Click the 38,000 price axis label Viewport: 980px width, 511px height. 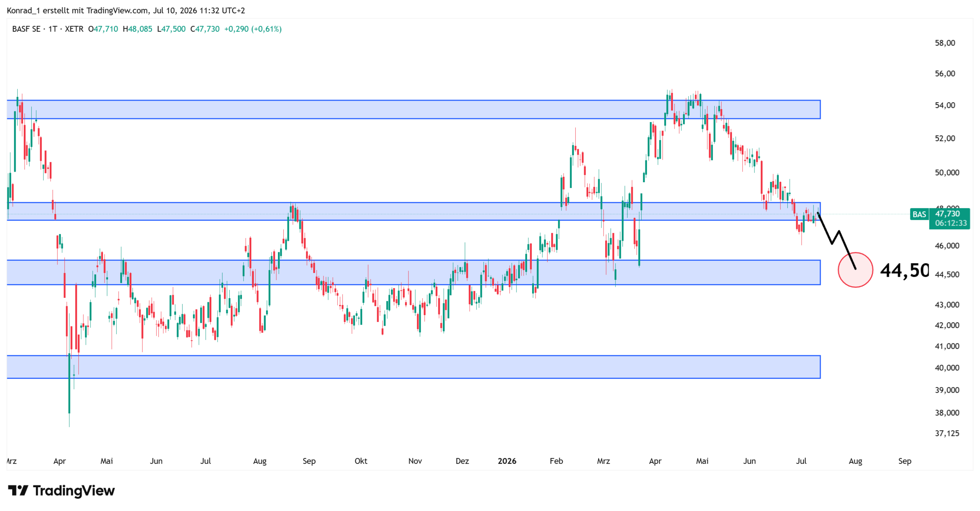click(x=947, y=413)
